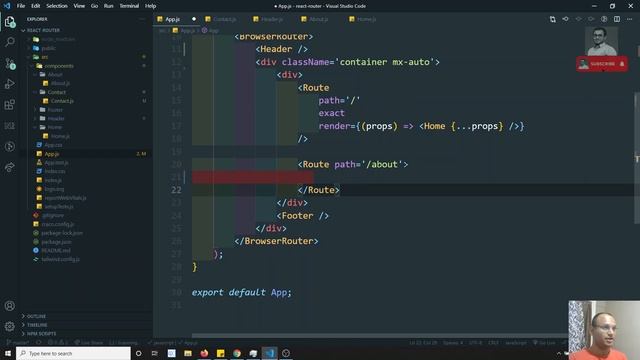Click the Windows search box
The height and width of the screenshot is (360, 640).
tap(73, 353)
